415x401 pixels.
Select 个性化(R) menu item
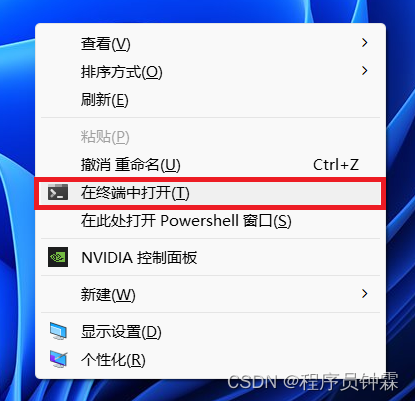210,360
